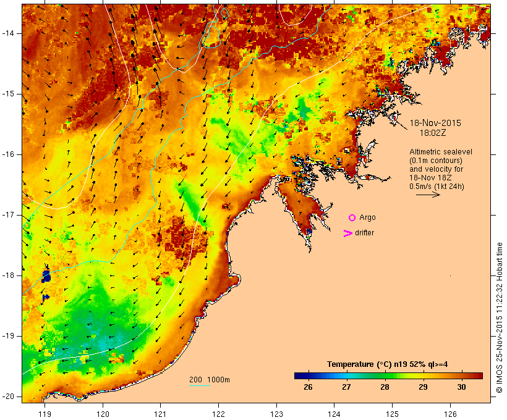Click the '29' color bar tick label
Image resolution: width=507 pixels, height=420 pixels.
click(x=423, y=387)
